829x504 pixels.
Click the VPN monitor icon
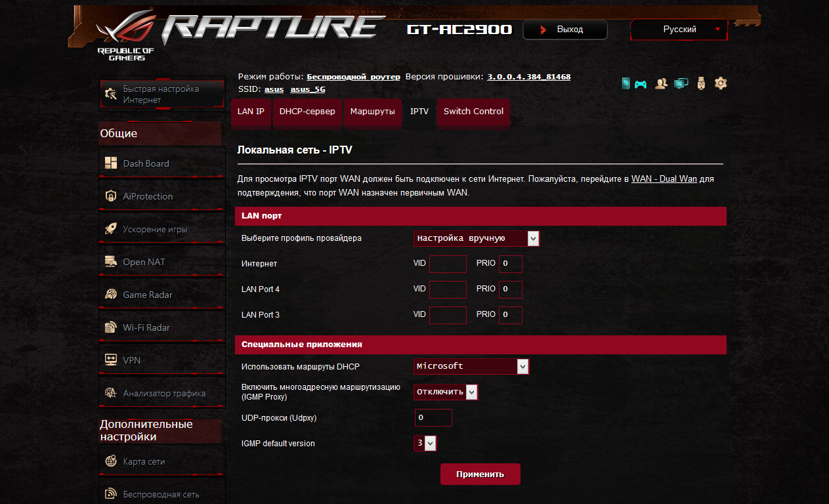tap(111, 360)
